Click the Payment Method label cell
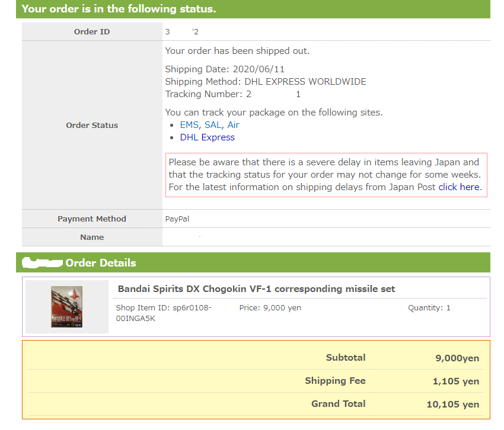The width and height of the screenshot is (504, 430). coord(92,219)
